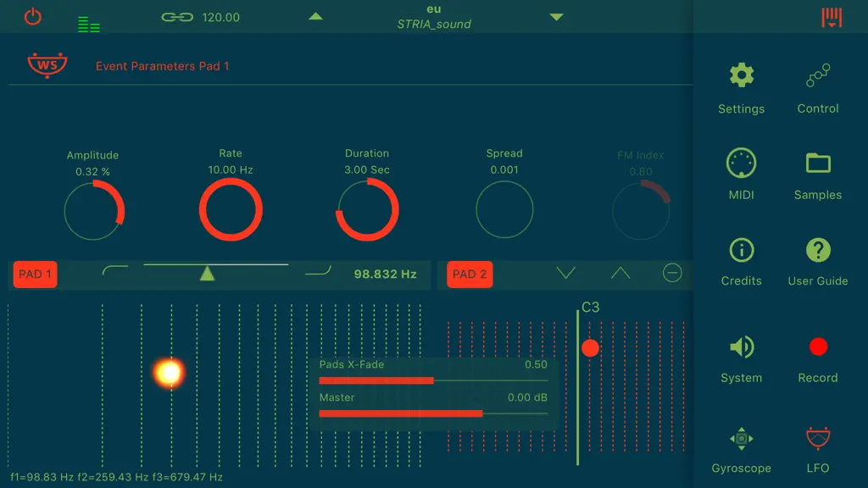The image size is (868, 488).
Task: Open the System audio settings
Action: coord(741,347)
